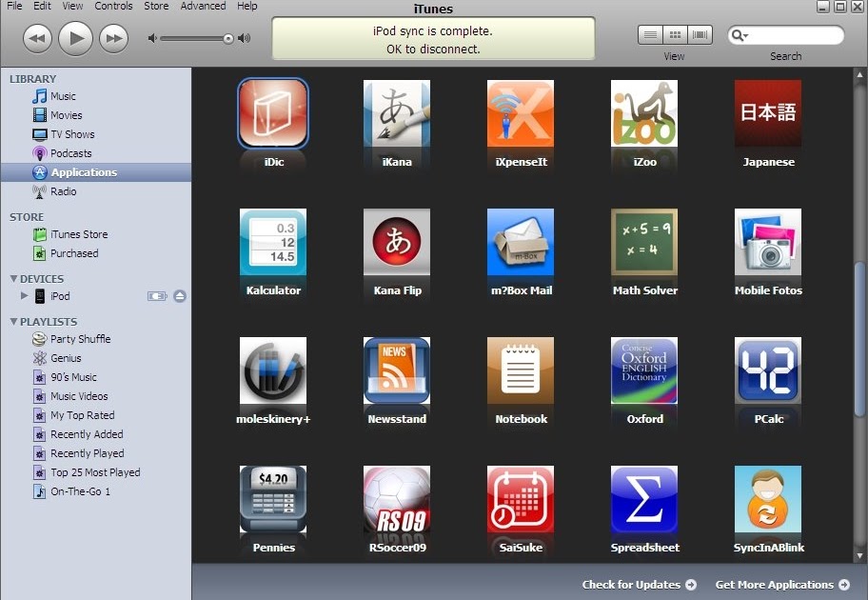Select the iDic app icon
Image resolution: width=868 pixels, height=600 pixels.
273,113
